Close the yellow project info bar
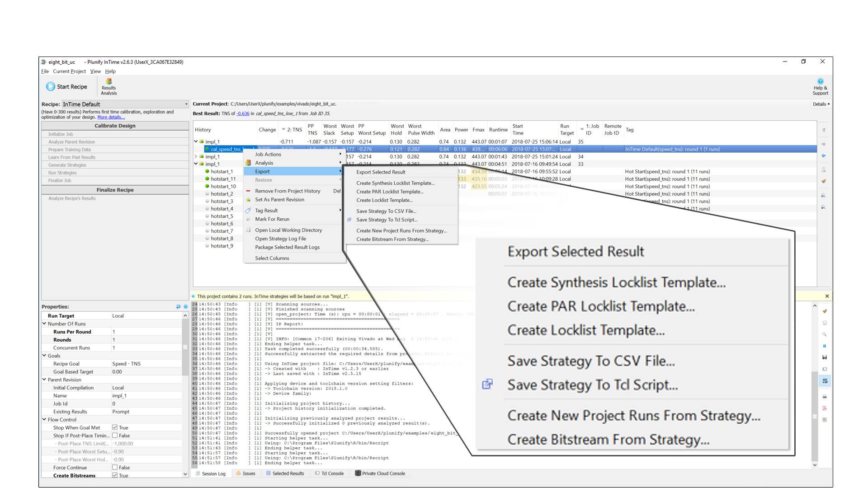 point(827,296)
